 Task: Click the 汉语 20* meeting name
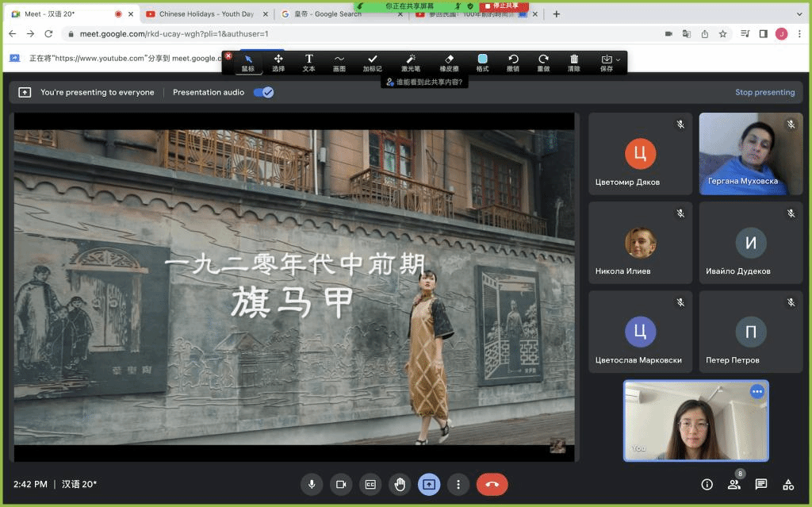(79, 484)
